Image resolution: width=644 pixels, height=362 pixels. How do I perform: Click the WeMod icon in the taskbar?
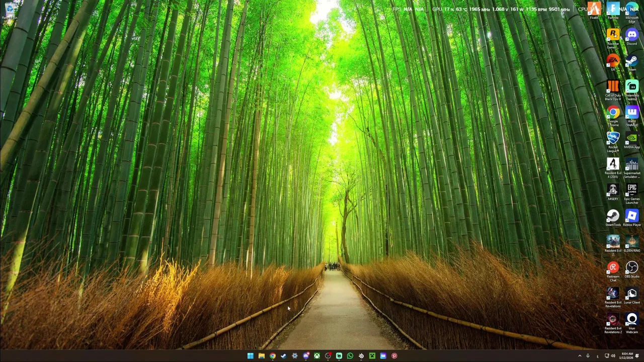coord(383,356)
